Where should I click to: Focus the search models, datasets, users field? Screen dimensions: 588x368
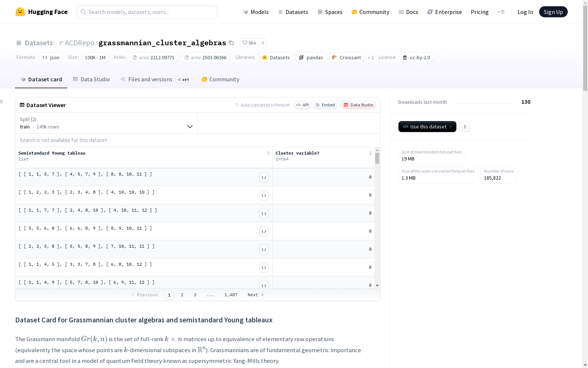147,12
